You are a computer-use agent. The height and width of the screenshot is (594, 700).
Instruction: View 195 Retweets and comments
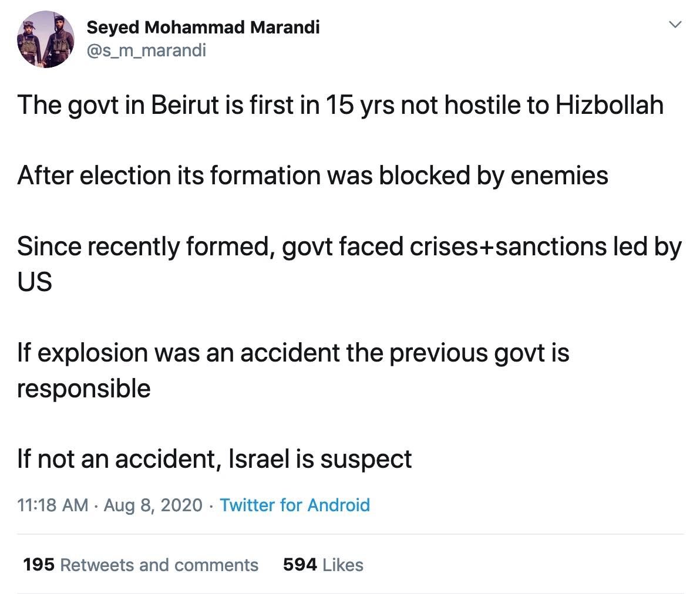140,565
